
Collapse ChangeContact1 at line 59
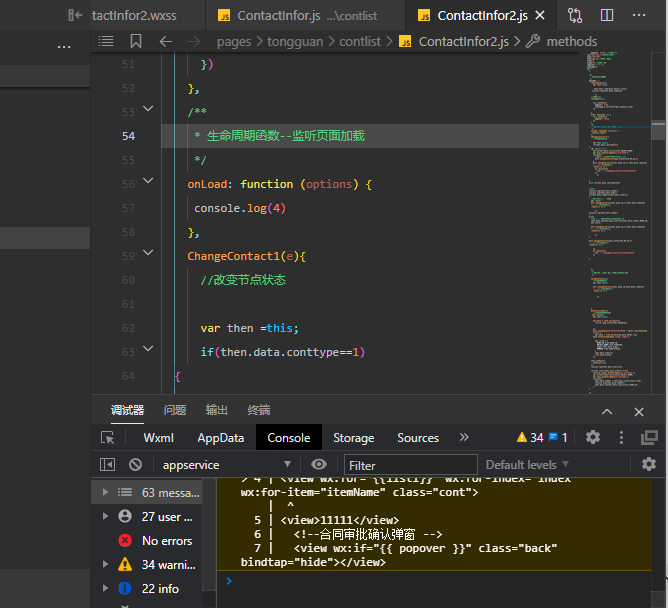pyautogui.click(x=148, y=253)
